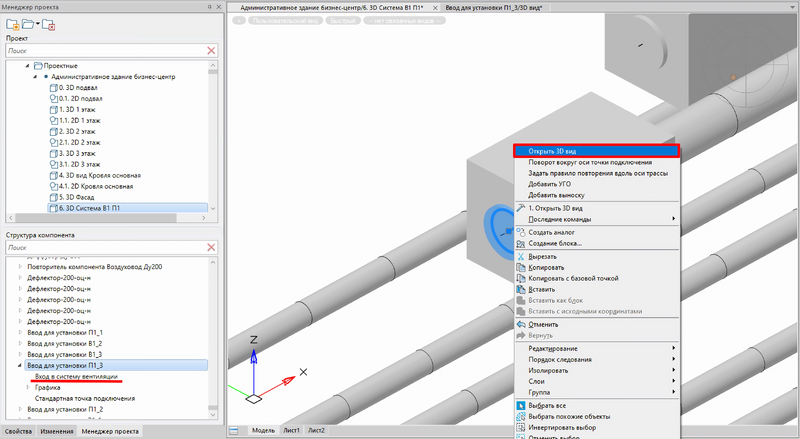Viewport: 800px width, 439px height.
Task: Select 2.1. 2D 2 этаж view
Action: (x=75, y=142)
